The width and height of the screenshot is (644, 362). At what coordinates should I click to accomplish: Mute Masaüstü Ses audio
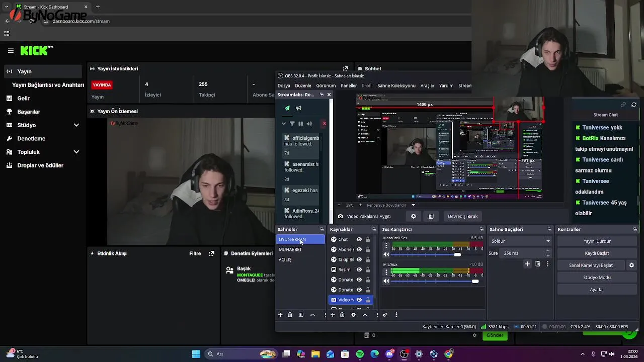point(386,255)
